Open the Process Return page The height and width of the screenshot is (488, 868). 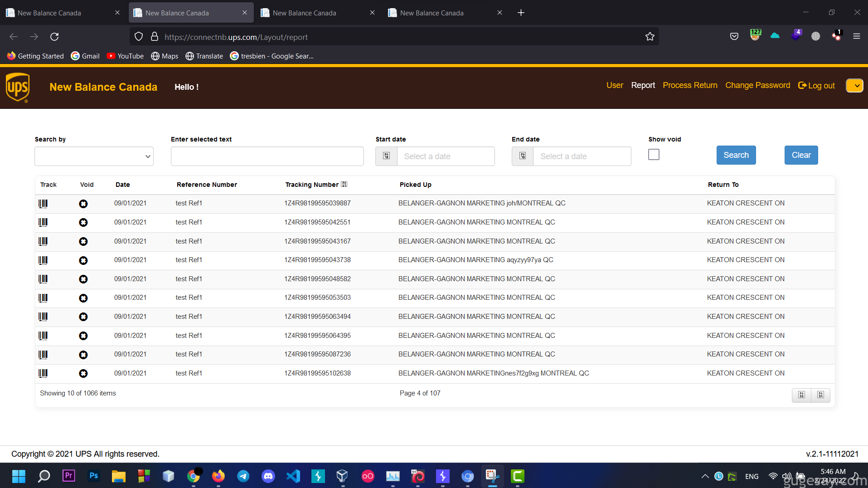(690, 85)
